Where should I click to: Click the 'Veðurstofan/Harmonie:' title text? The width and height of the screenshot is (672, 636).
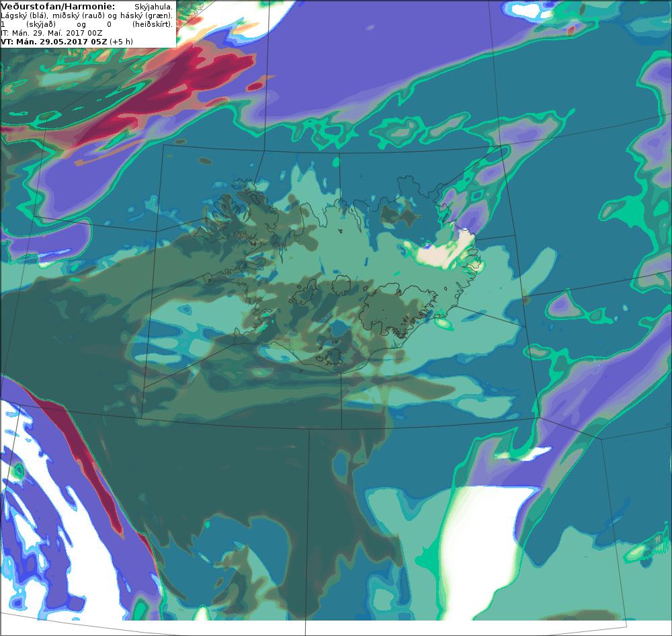[58, 7]
